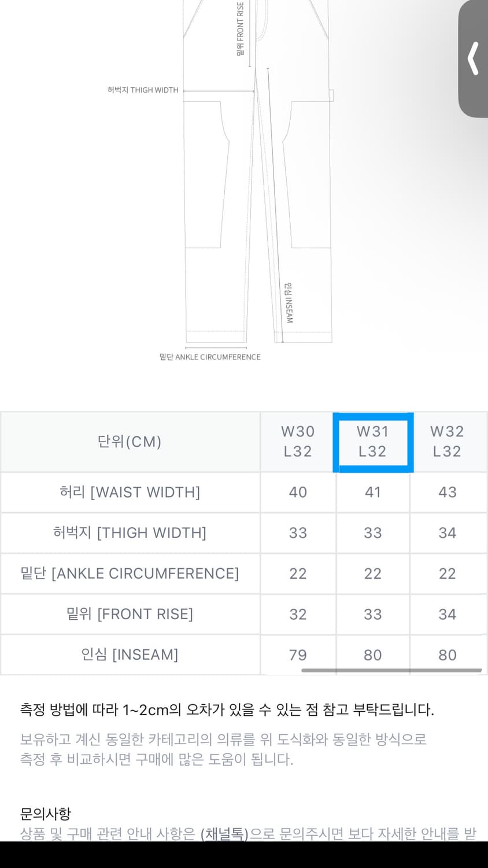Click the inseam value for W30 L32
Image resolution: width=488 pixels, height=868 pixels.
(x=298, y=654)
